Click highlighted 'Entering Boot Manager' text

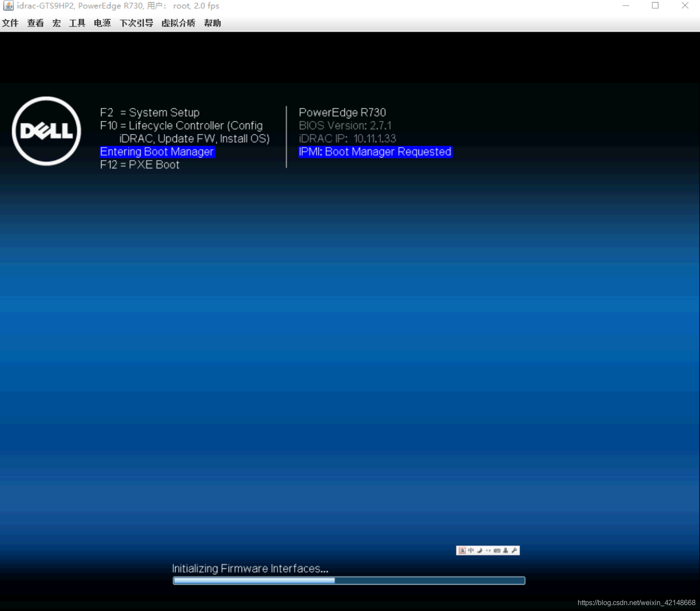(157, 151)
